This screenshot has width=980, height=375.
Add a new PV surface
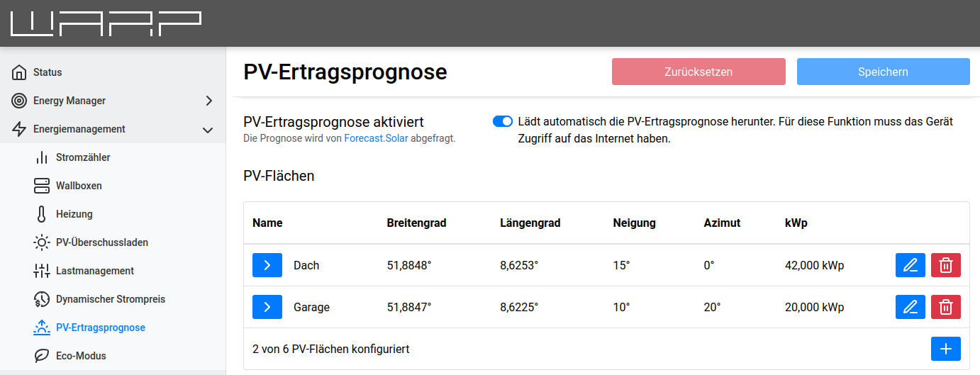(x=945, y=349)
